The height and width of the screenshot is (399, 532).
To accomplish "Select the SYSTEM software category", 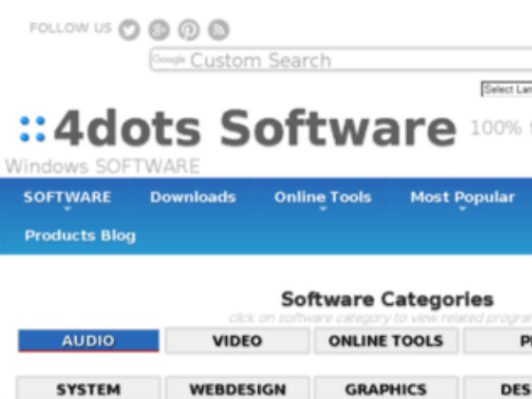I will click(x=88, y=389).
